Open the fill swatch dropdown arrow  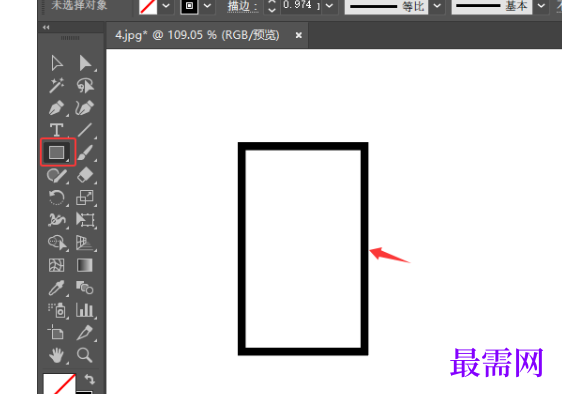click(x=166, y=6)
